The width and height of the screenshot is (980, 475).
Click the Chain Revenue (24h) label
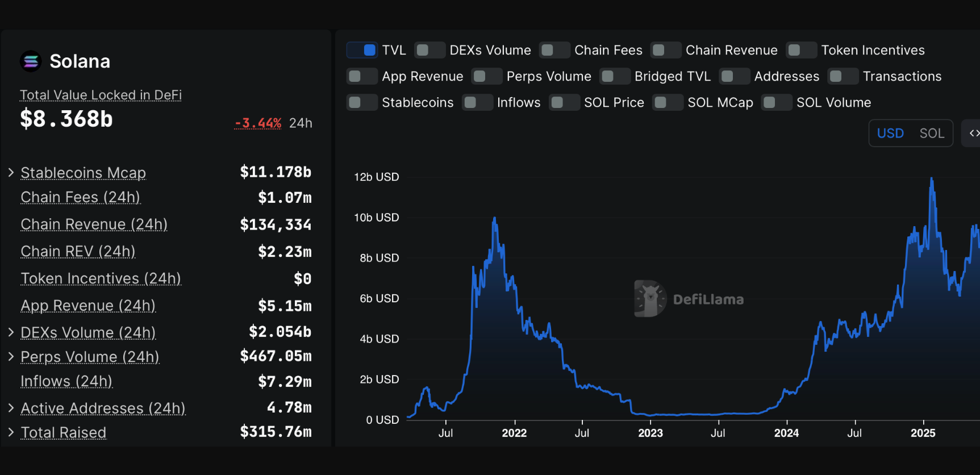[94, 224]
